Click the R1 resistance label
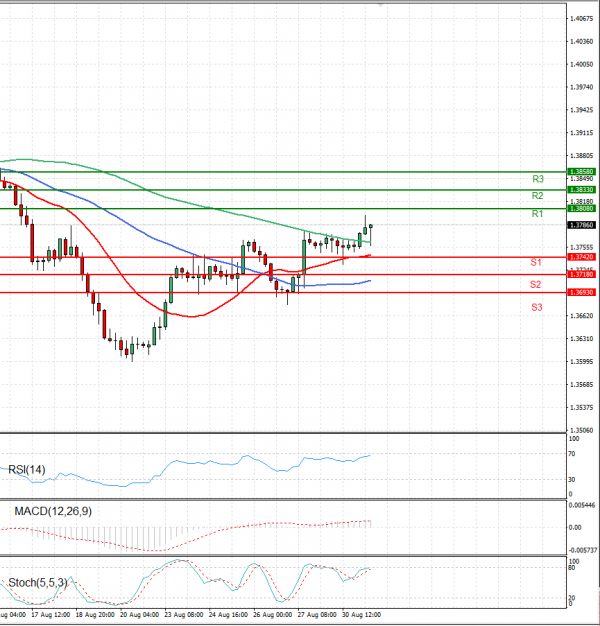 click(x=537, y=214)
